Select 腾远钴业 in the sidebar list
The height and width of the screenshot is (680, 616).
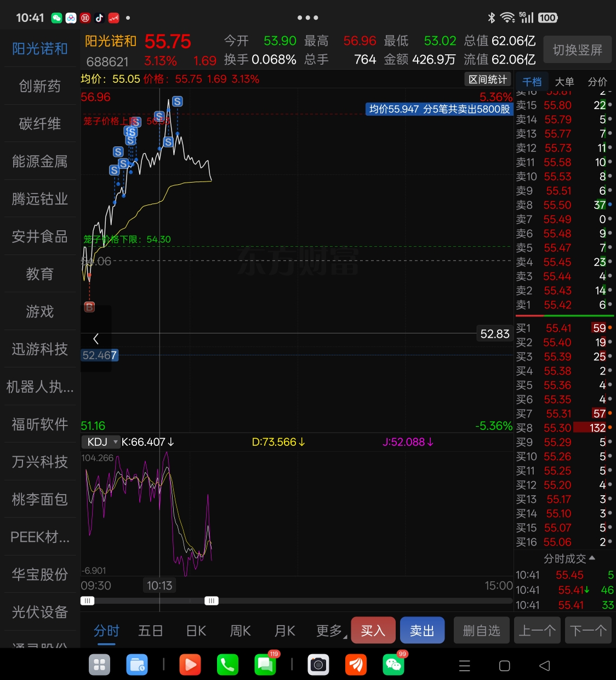click(40, 199)
